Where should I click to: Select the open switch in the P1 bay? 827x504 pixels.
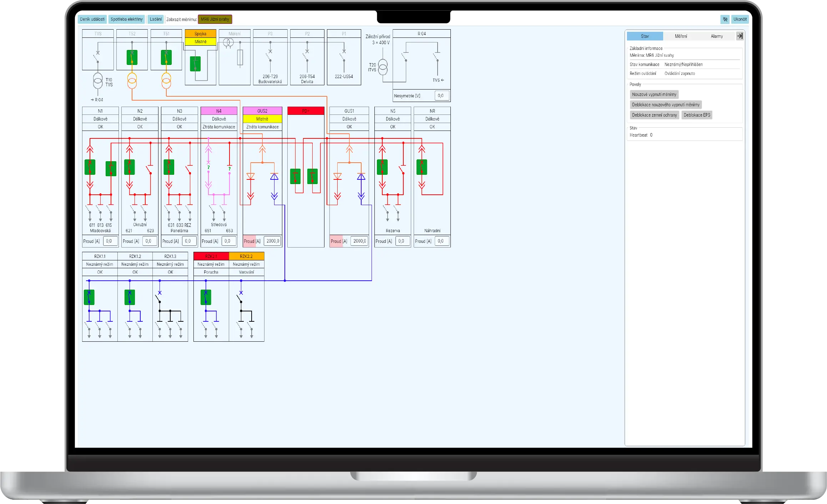343,56
